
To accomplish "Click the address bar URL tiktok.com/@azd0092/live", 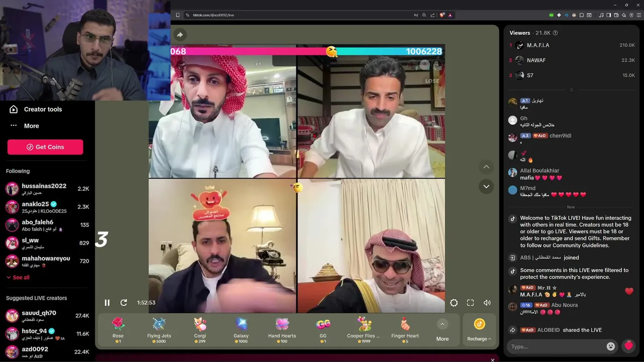I will point(213,15).
